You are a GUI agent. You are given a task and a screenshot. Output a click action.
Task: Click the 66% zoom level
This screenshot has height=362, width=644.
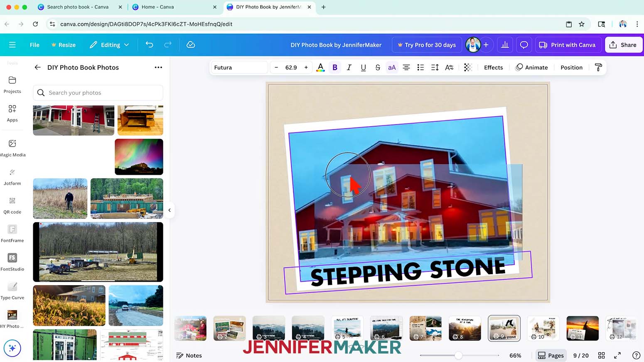click(515, 355)
